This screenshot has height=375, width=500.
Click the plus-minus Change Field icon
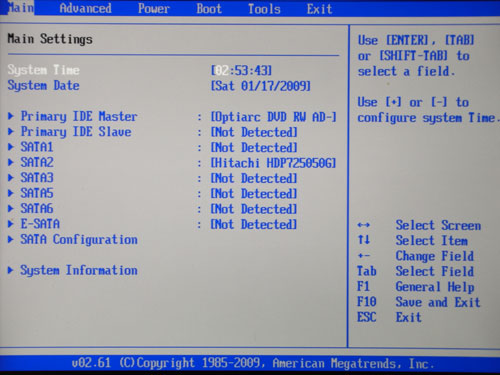click(363, 256)
